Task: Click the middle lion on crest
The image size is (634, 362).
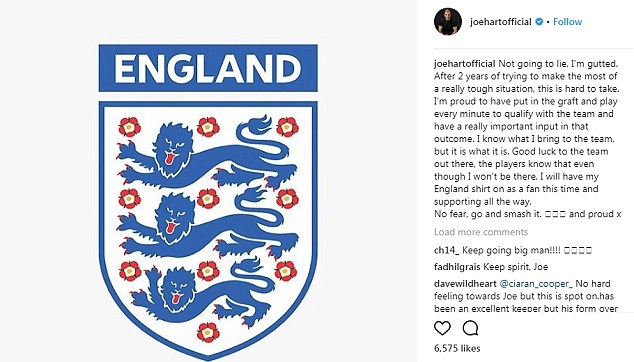Action: 206,224
